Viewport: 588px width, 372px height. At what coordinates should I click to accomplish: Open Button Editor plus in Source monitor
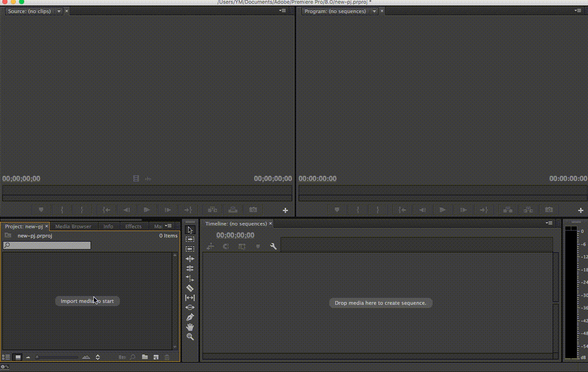pos(285,210)
